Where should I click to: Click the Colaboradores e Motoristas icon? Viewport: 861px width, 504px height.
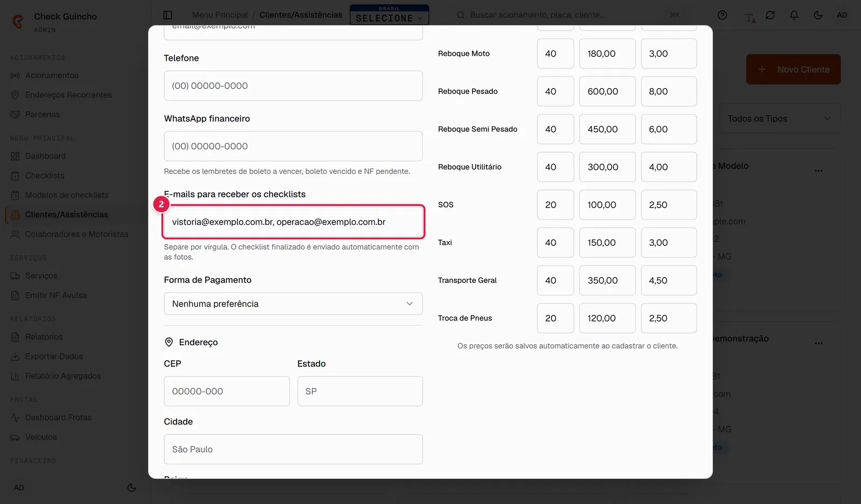coord(15,234)
